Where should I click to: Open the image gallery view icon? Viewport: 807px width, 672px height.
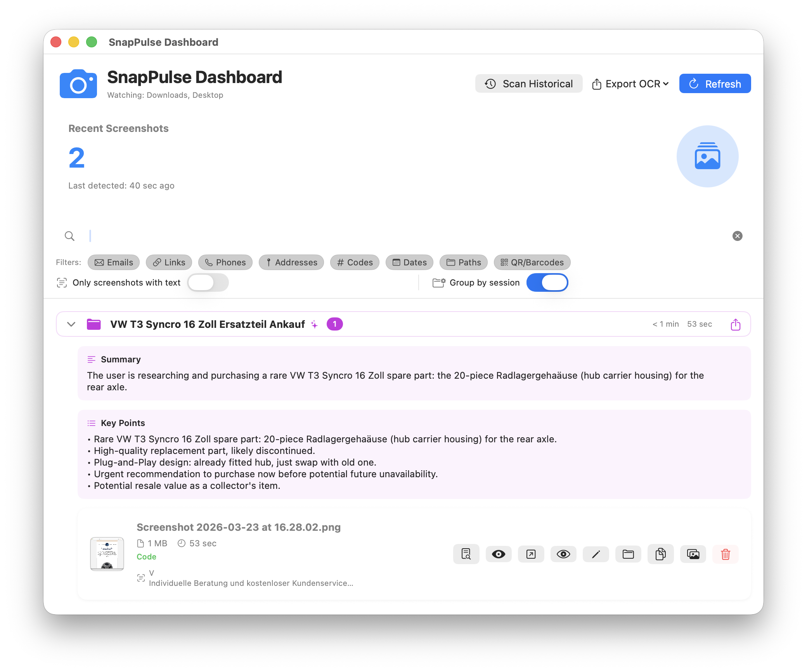tap(693, 554)
